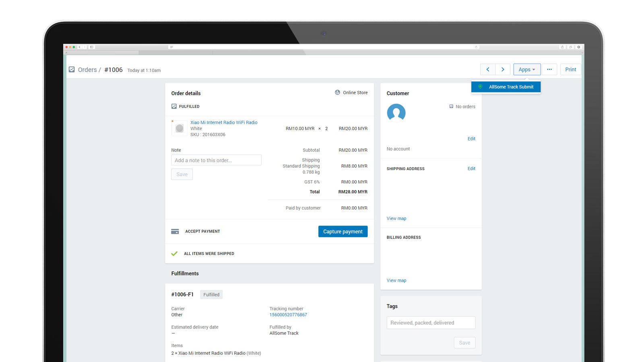
Task: Click the Fulfilled badge beside #1006-F1
Action: (x=211, y=294)
